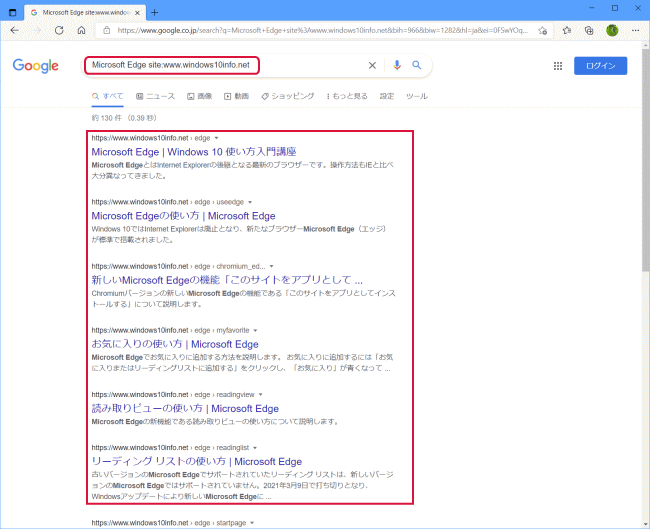The image size is (650, 529).
Task: Open the Microsoft Edgeの使い方 result link
Action: click(183, 216)
